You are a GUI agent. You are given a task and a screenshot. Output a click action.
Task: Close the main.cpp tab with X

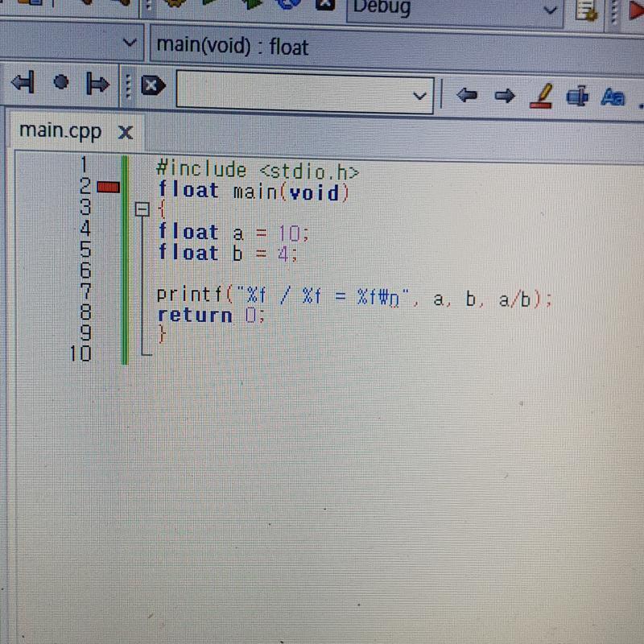tap(126, 133)
